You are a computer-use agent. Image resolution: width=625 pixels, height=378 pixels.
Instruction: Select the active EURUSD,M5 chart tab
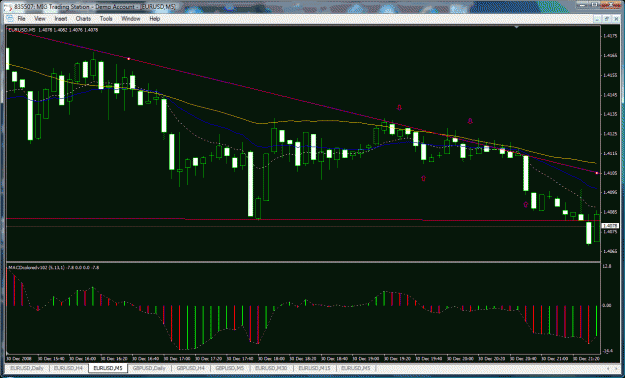point(108,368)
